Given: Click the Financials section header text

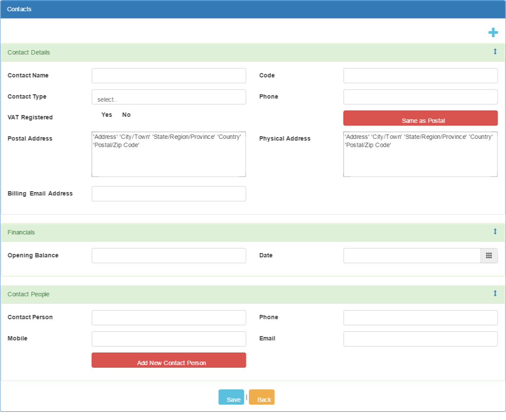Looking at the screenshot, I should click(x=21, y=232).
